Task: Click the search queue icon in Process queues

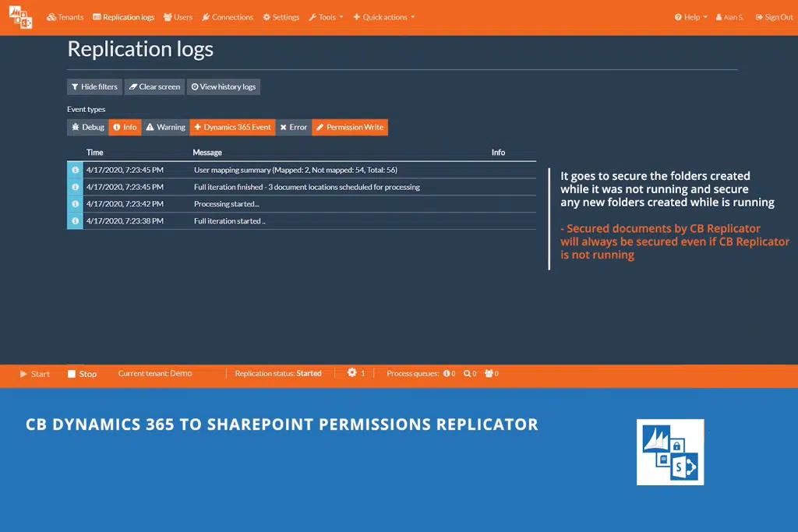Action: 468,374
